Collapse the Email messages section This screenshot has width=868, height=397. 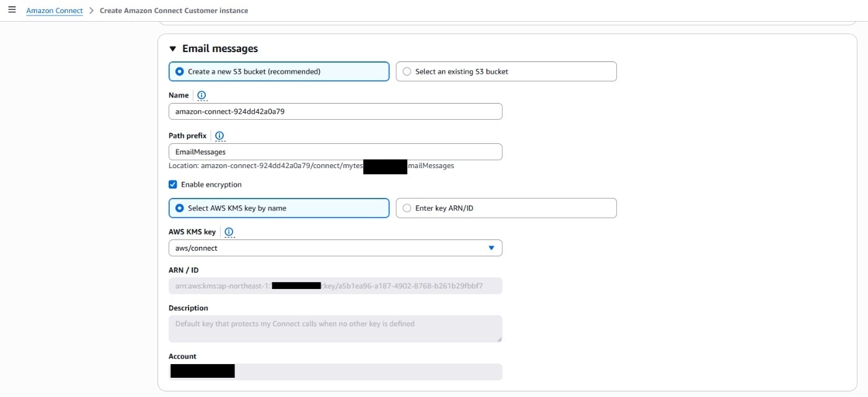[x=173, y=49]
